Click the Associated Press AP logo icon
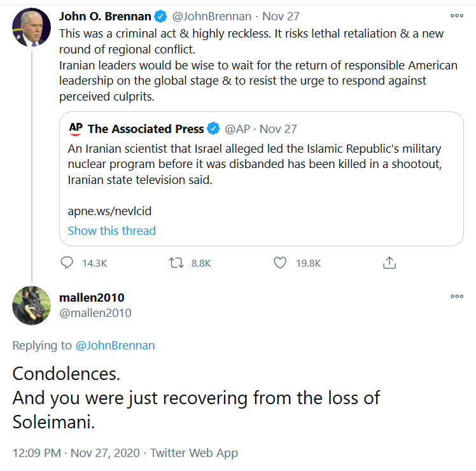Viewport: 476px width, 471px height. 76,129
